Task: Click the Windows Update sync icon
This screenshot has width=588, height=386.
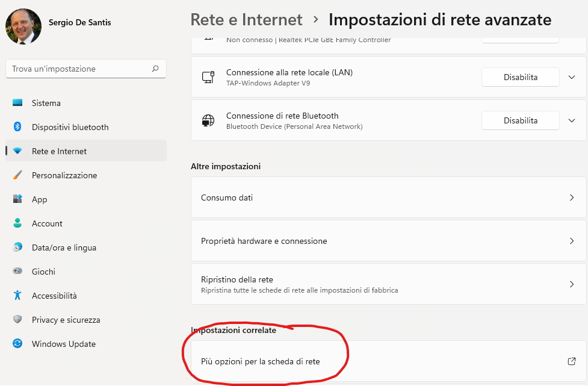Action: point(17,343)
